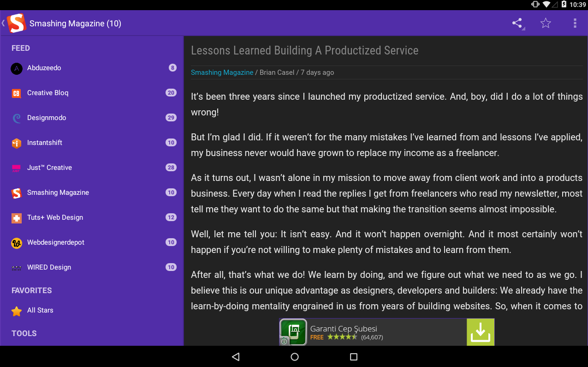Image resolution: width=588 pixels, height=367 pixels.
Task: Tap the Smashing Magazine app logo
Action: tap(16, 23)
